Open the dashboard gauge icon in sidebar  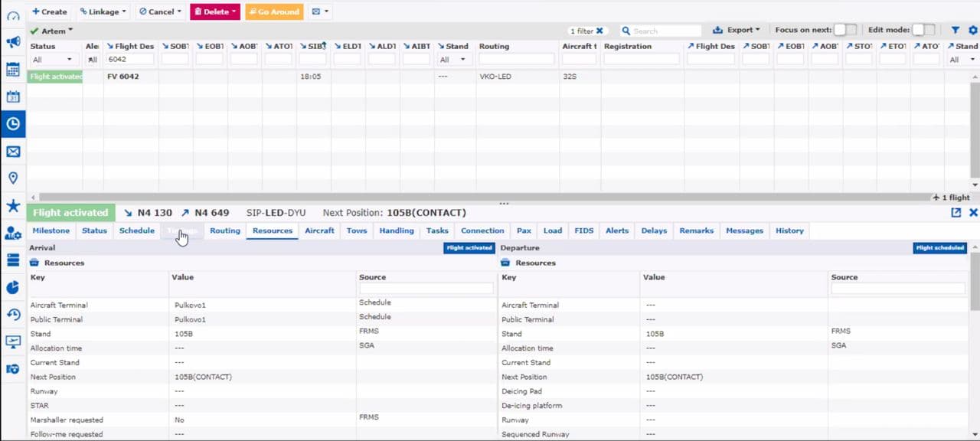[12, 16]
